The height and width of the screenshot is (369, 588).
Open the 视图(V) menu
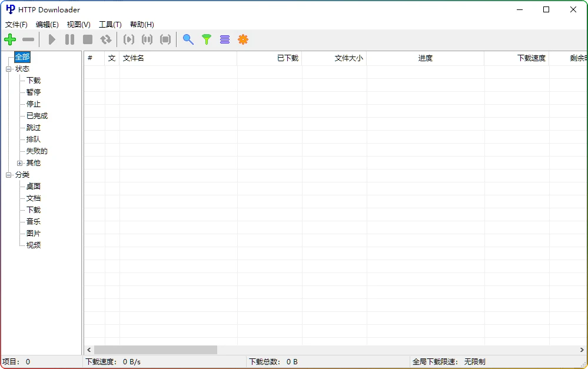coord(78,24)
